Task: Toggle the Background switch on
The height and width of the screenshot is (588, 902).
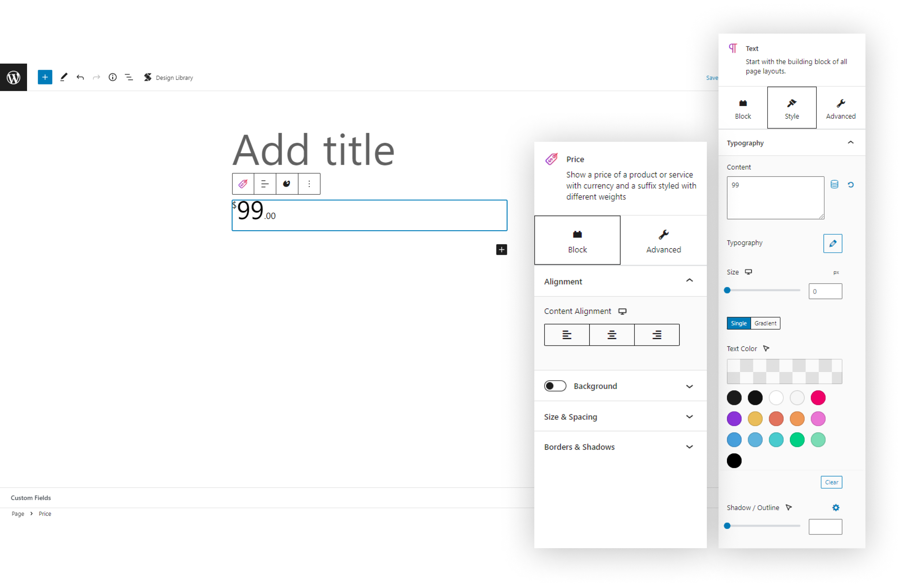Action: pyautogui.click(x=555, y=386)
